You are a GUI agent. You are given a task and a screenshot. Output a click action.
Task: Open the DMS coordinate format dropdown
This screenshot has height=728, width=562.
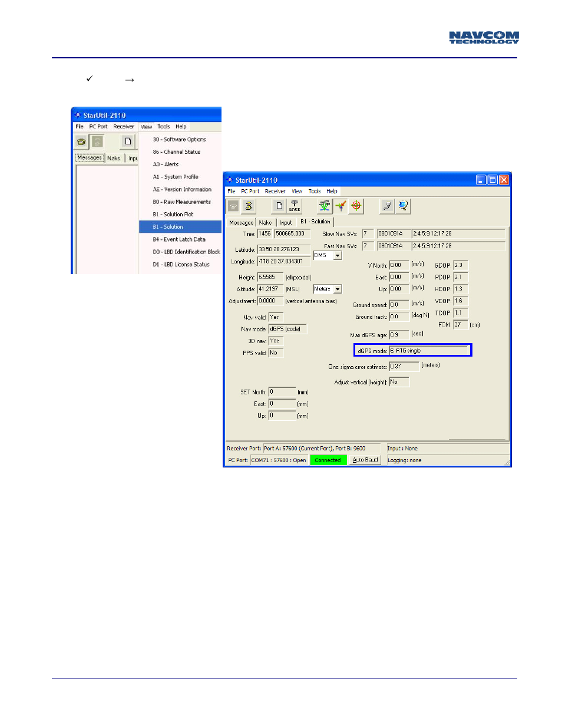point(338,256)
